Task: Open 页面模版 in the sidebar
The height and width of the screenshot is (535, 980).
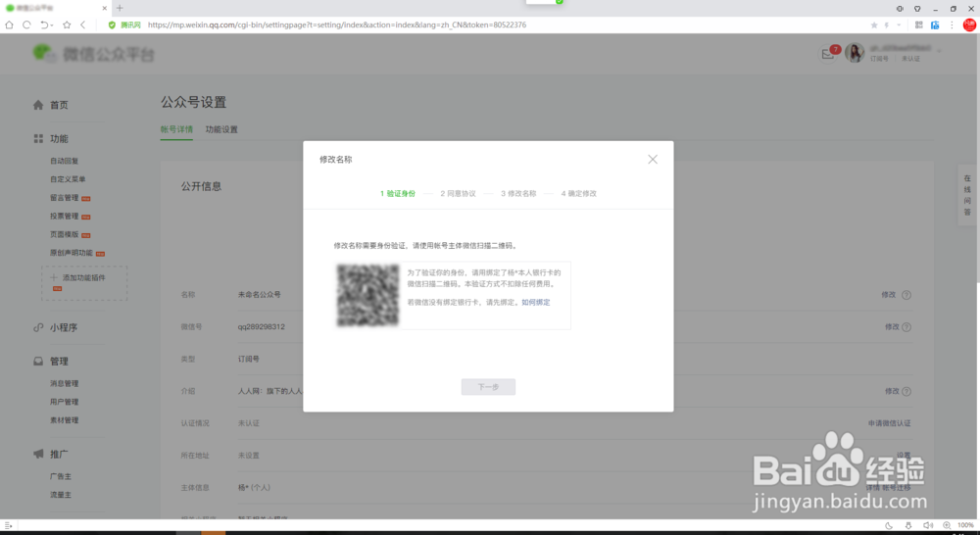Action: (65, 234)
